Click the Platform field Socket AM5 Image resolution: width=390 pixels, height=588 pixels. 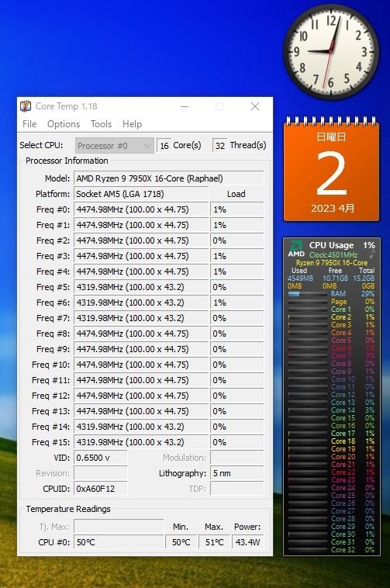click(141, 194)
